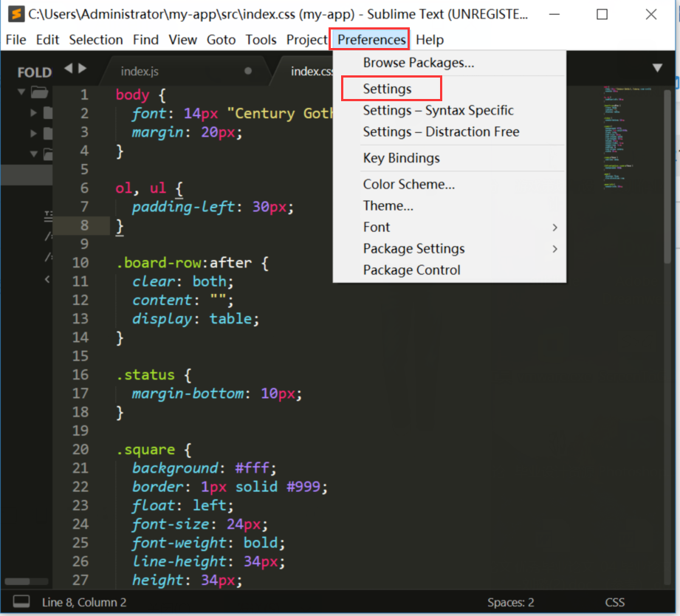This screenshot has height=616, width=680.
Task: Click the body selector on line 1
Action: (x=132, y=95)
